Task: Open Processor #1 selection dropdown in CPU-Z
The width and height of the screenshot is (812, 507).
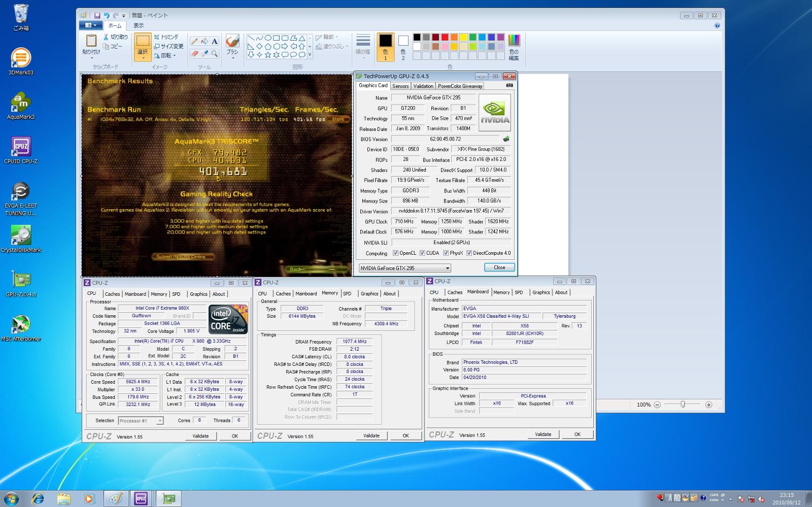Action: [x=141, y=421]
